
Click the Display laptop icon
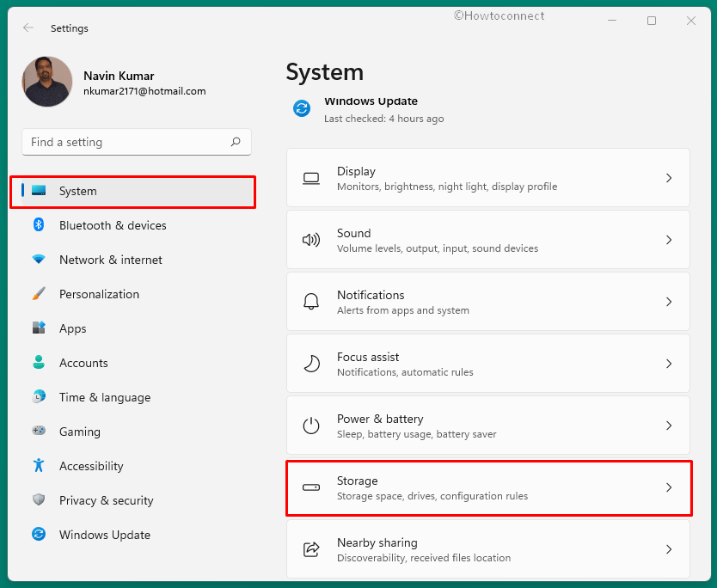coord(311,178)
